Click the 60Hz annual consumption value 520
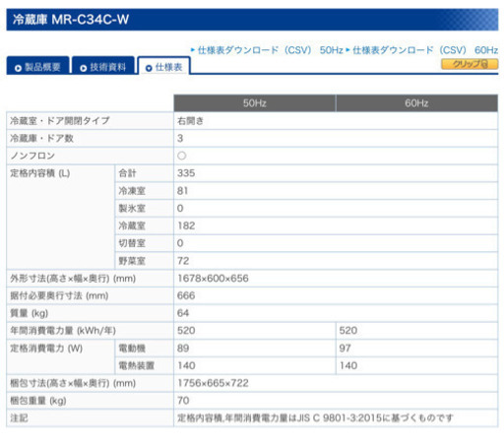 (348, 331)
